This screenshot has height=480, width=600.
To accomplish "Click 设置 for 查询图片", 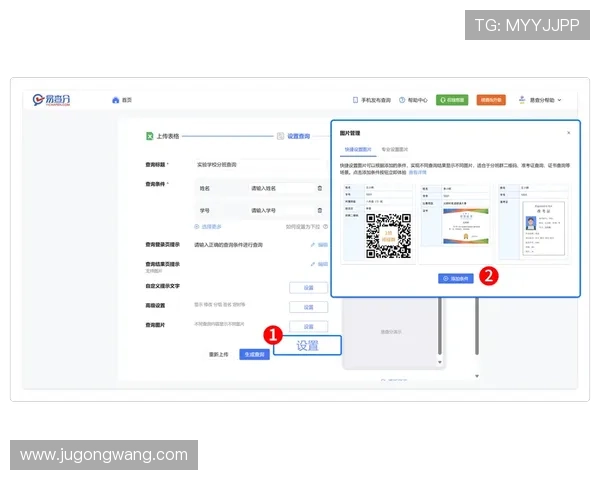I will (308, 327).
